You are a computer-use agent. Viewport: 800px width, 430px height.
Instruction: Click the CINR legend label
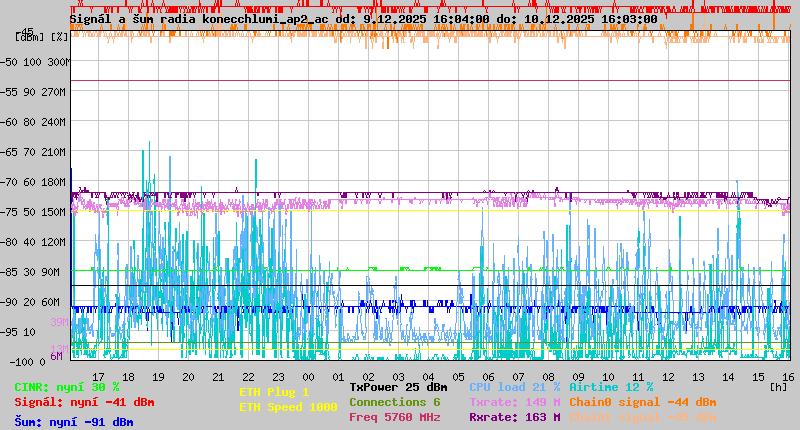tap(67, 387)
